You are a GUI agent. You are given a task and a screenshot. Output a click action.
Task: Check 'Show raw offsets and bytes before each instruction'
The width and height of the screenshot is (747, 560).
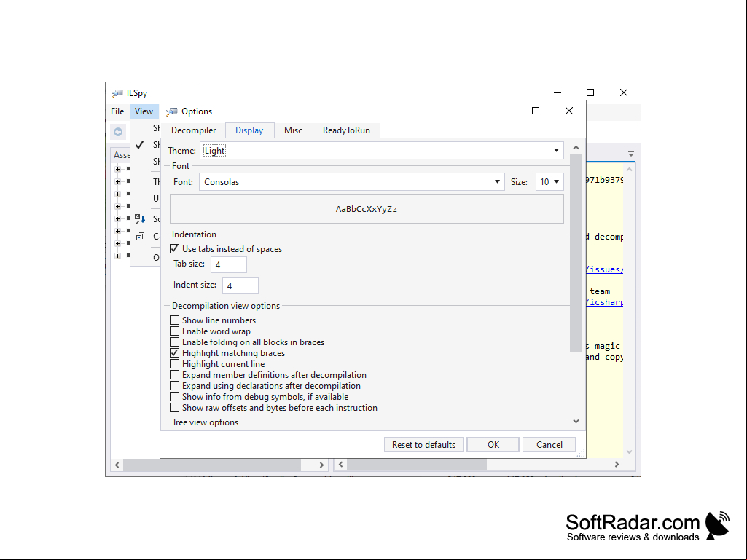point(175,408)
